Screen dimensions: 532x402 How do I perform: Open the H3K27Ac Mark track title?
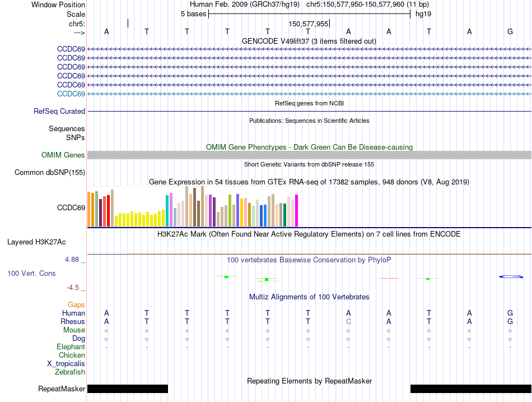(x=309, y=234)
